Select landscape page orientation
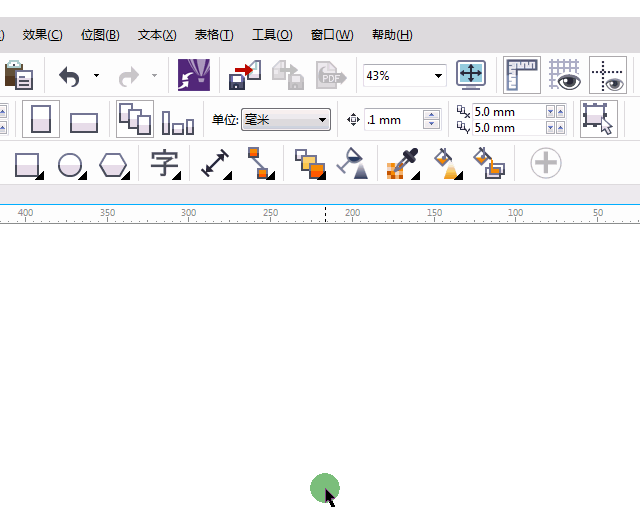 tap(84, 122)
